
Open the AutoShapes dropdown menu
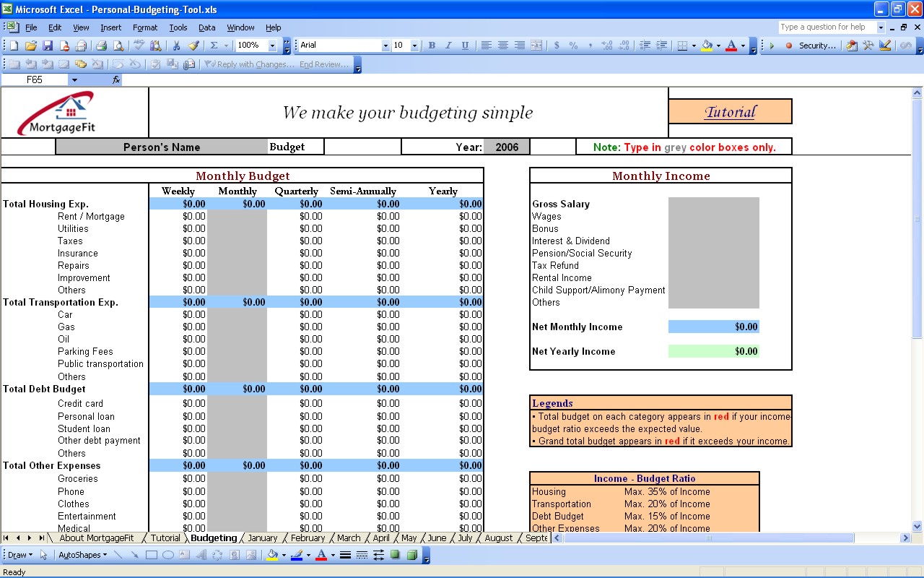click(x=83, y=556)
